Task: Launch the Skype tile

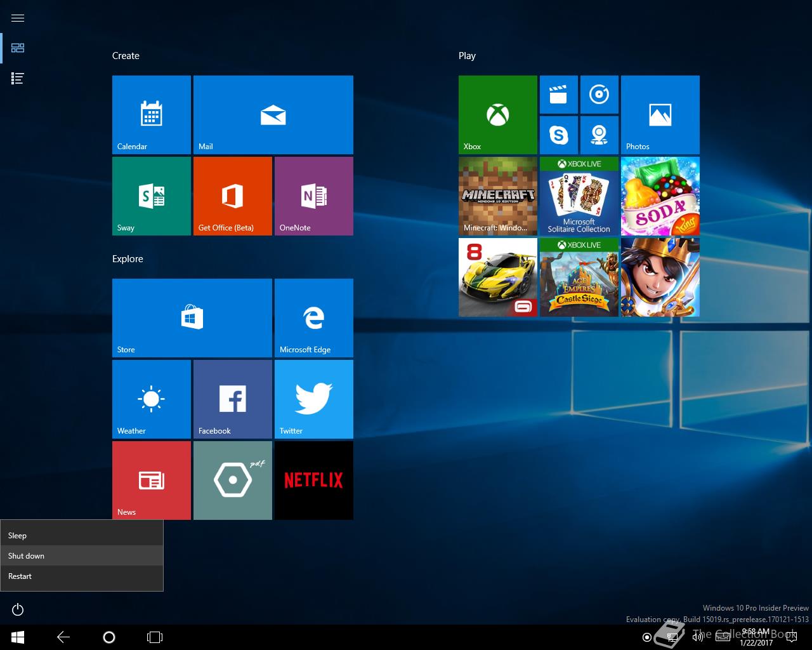Action: point(559,135)
